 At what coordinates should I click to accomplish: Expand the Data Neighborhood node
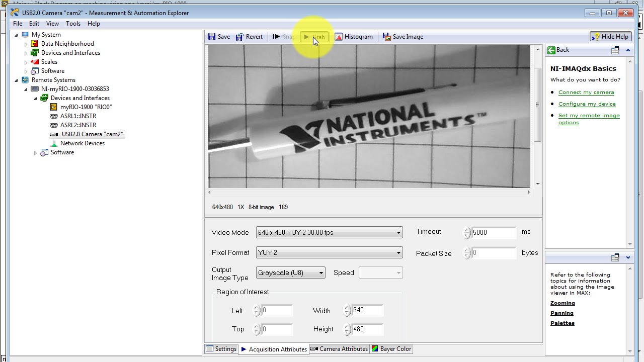(x=26, y=44)
